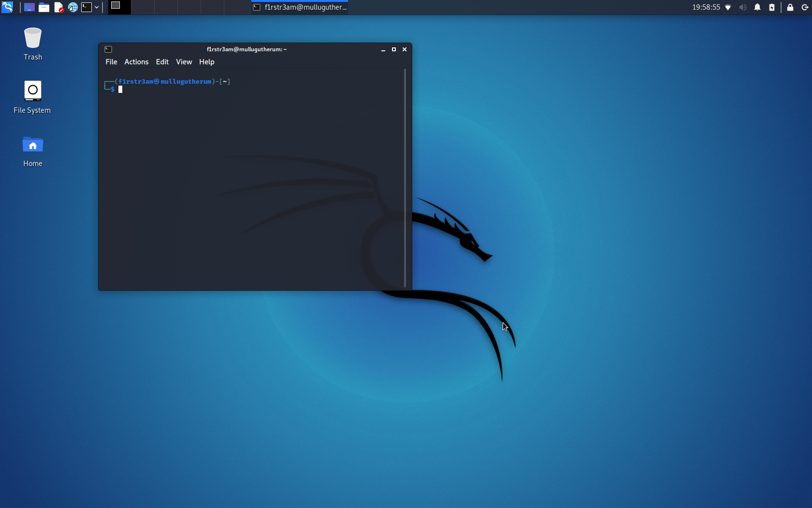Open the Kali applications menu

[7, 7]
